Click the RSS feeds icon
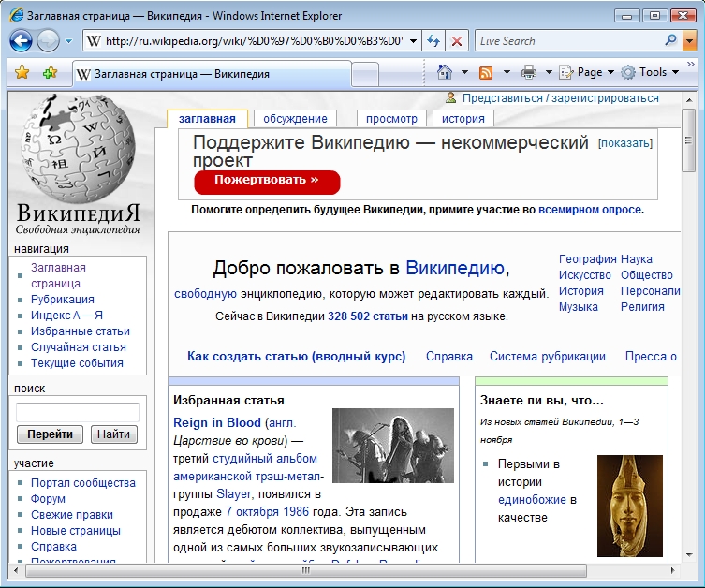 (486, 72)
